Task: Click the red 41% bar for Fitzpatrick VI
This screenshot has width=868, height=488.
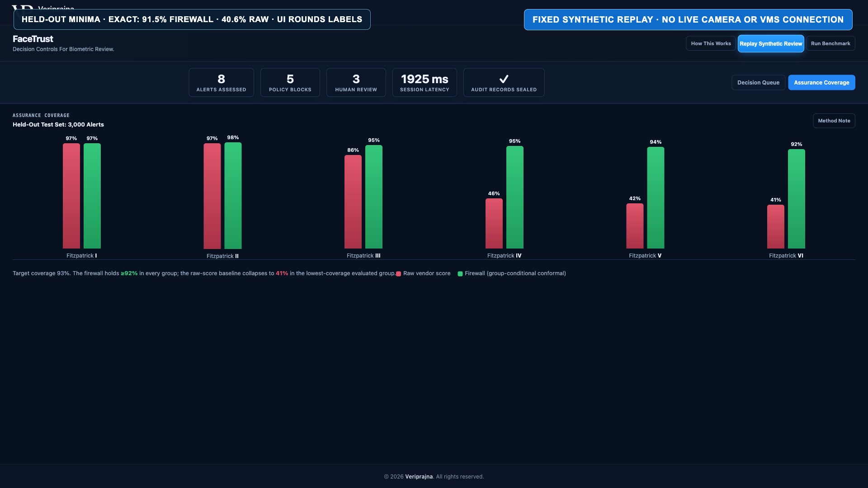Action: (x=776, y=226)
